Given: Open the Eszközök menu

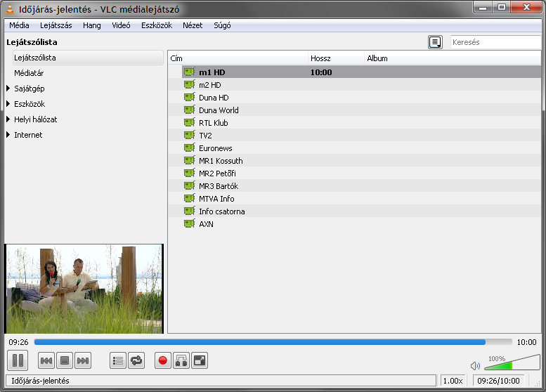Looking at the screenshot, I should point(157,25).
